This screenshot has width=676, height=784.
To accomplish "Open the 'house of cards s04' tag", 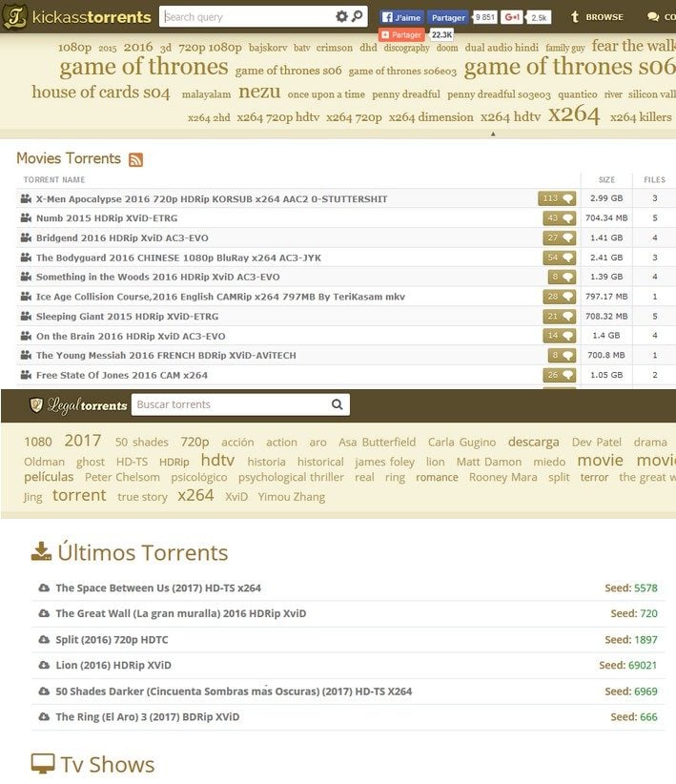I will pyautogui.click(x=101, y=92).
